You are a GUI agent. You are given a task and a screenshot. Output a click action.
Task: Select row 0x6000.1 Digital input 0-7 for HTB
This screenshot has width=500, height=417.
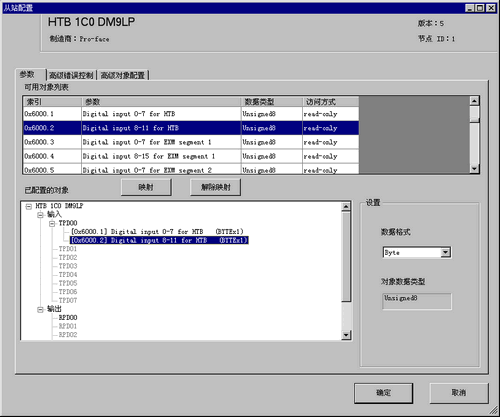[191, 114]
